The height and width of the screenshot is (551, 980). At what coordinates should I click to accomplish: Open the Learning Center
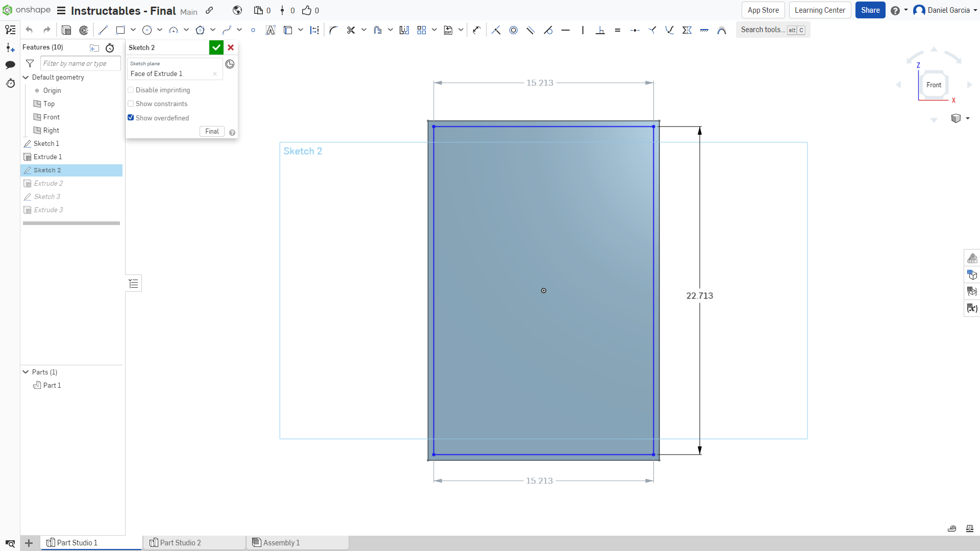point(820,10)
